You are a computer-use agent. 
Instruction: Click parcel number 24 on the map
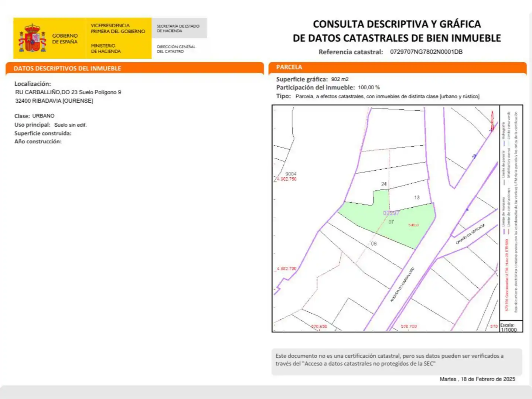point(384,184)
